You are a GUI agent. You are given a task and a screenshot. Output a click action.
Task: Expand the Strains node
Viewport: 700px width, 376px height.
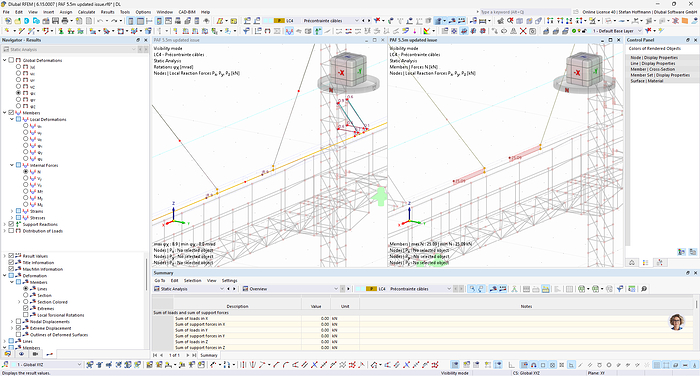click(12, 211)
